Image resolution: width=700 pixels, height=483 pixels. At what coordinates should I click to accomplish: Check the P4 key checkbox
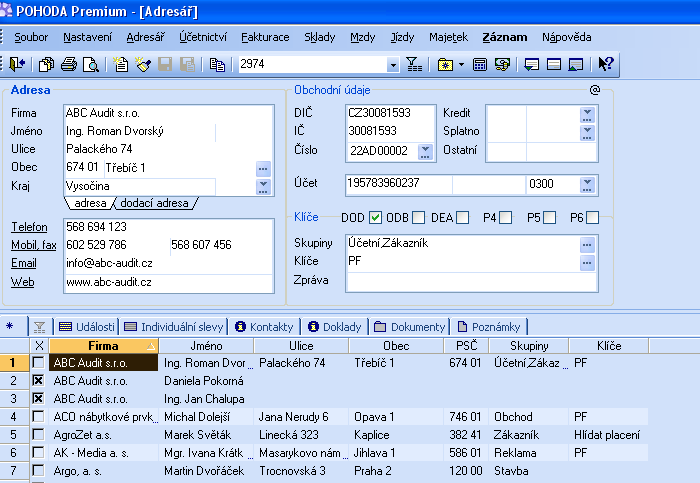click(505, 217)
